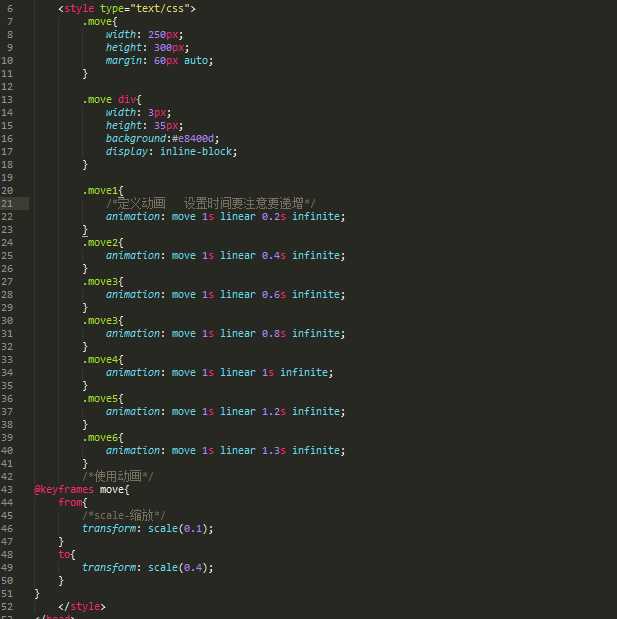617x619 pixels.
Task: Click the .move div{ selector
Action: pyautogui.click(x=112, y=99)
